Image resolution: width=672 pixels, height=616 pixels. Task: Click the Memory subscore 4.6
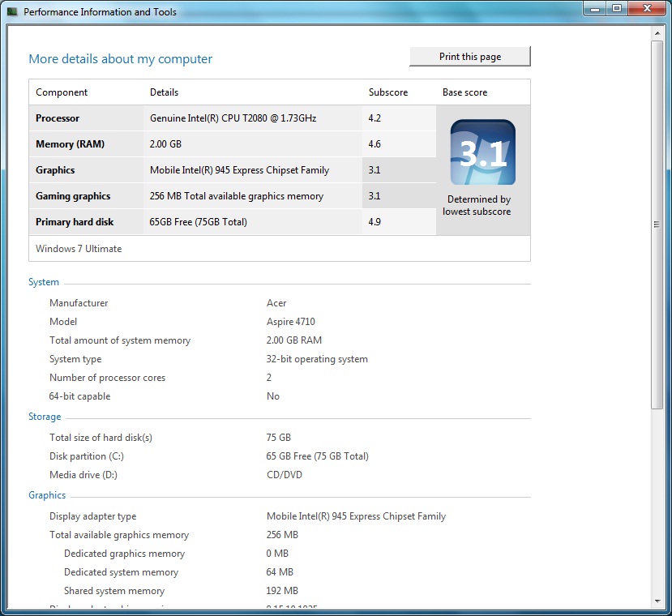[375, 144]
